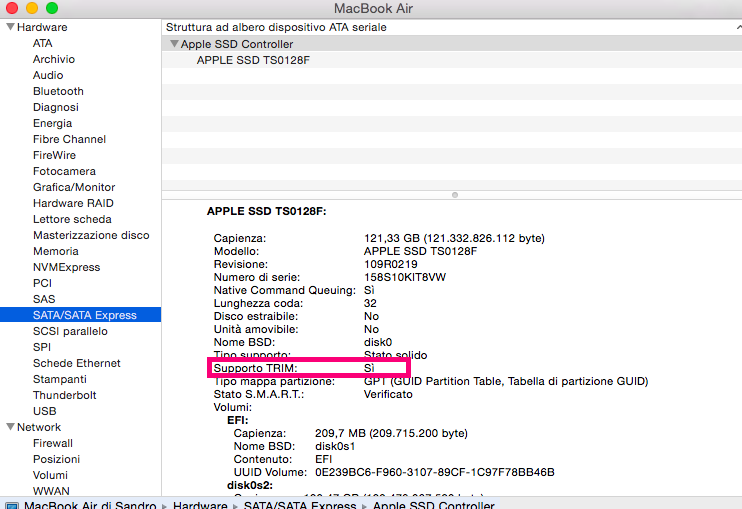The width and height of the screenshot is (742, 509).
Task: Collapse the Network section triangle
Action: pyautogui.click(x=10, y=427)
